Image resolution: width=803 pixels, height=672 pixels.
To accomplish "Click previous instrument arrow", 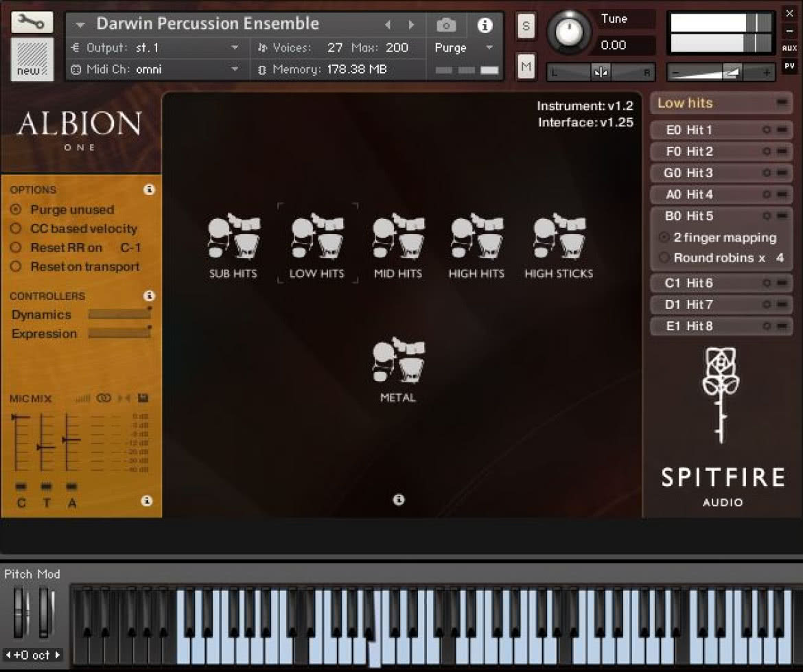I will pyautogui.click(x=388, y=25).
